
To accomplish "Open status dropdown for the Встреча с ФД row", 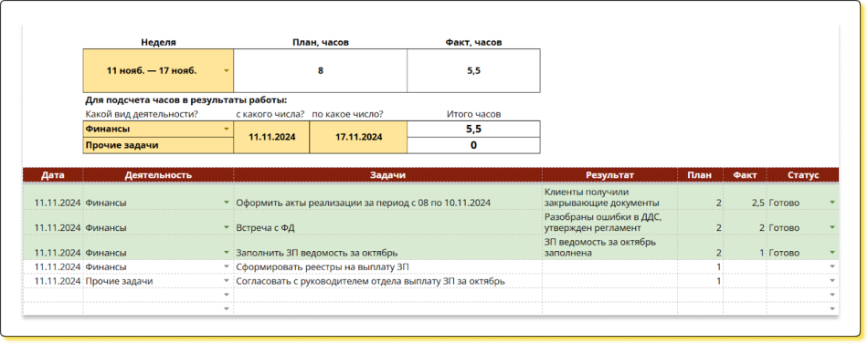I will [832, 227].
